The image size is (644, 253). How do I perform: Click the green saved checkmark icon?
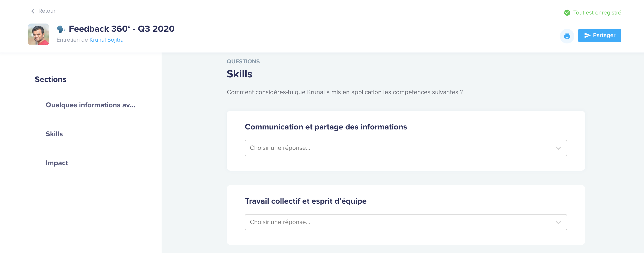[567, 12]
